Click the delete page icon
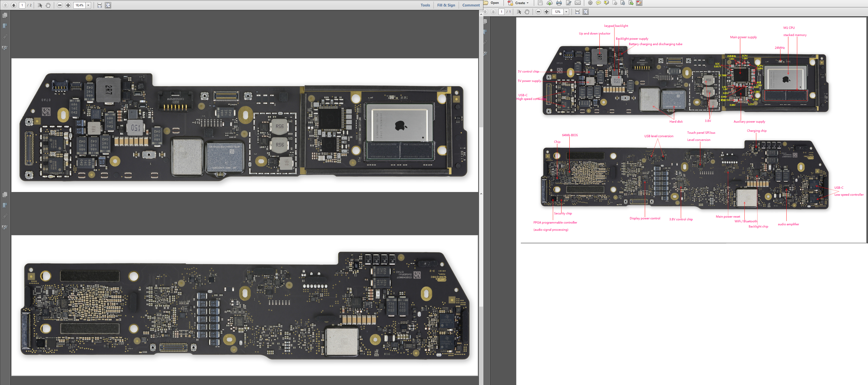868x385 pixels. point(614,3)
